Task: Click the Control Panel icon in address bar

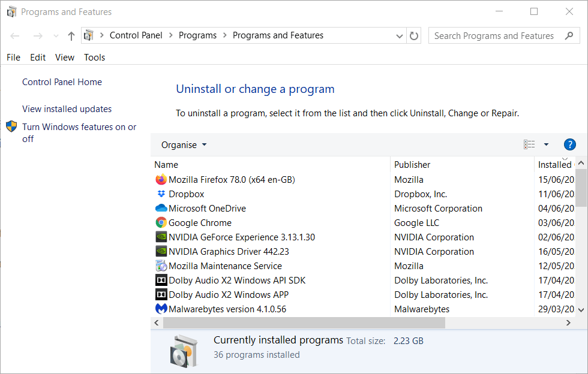Action: point(89,35)
